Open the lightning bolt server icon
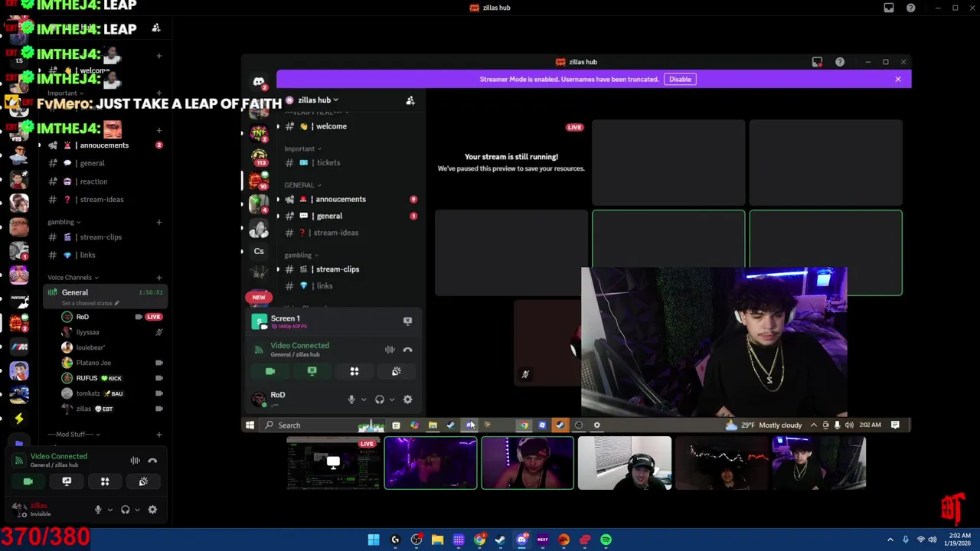980x551 pixels. [x=19, y=419]
